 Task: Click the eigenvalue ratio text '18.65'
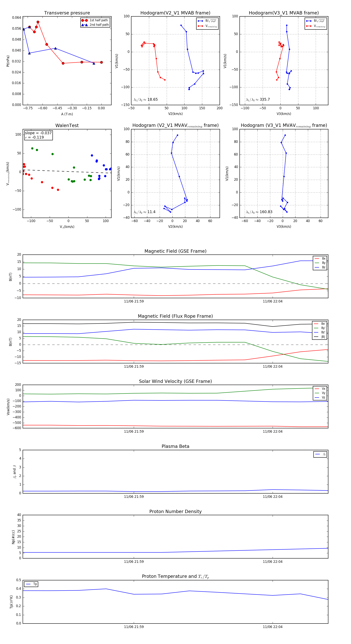pos(152,100)
